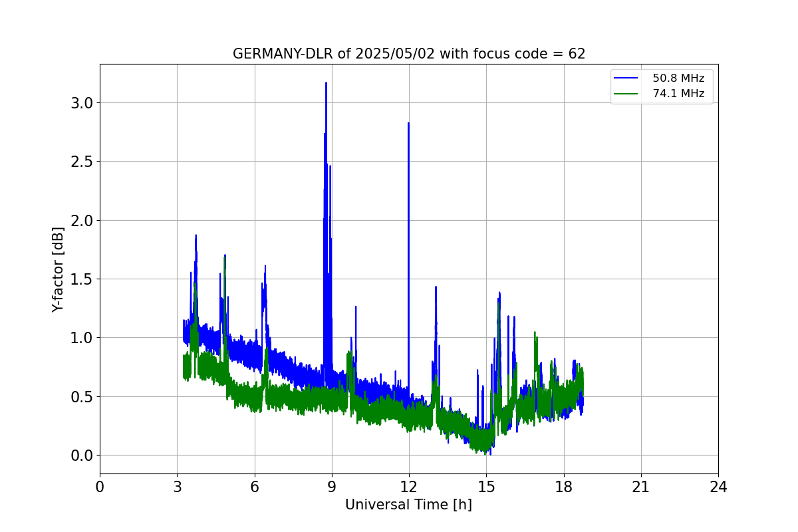Click the blue peak tip near 13 h
This screenshot has width=798, height=532.
[436, 287]
